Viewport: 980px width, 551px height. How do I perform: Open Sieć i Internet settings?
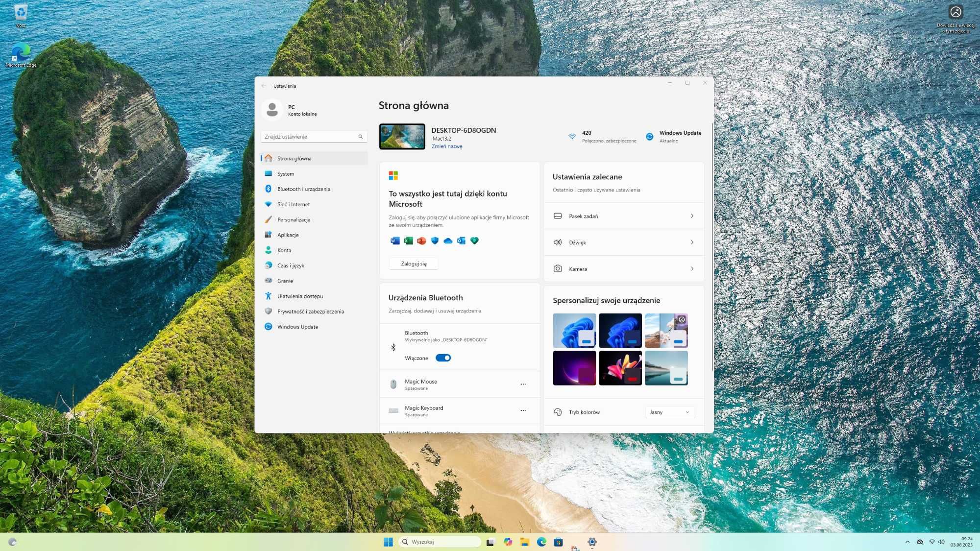pyautogui.click(x=314, y=204)
